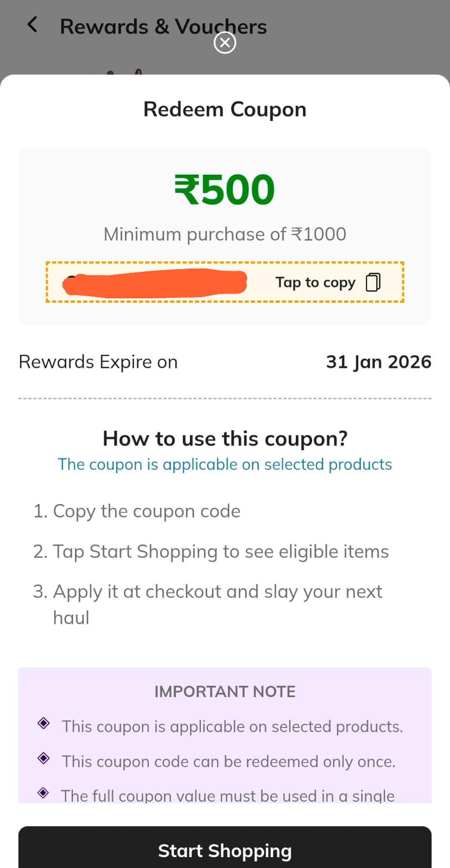This screenshot has height=868, width=450.
Task: Click the "Minimum purchase of ₹1000" text
Action: click(x=225, y=234)
